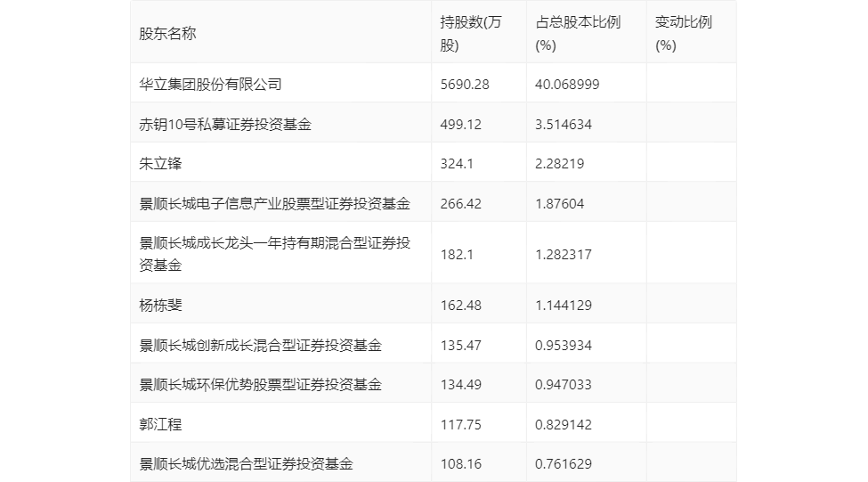The width and height of the screenshot is (868, 482).
Task: Select the value 135.47
Action: [x=461, y=345]
